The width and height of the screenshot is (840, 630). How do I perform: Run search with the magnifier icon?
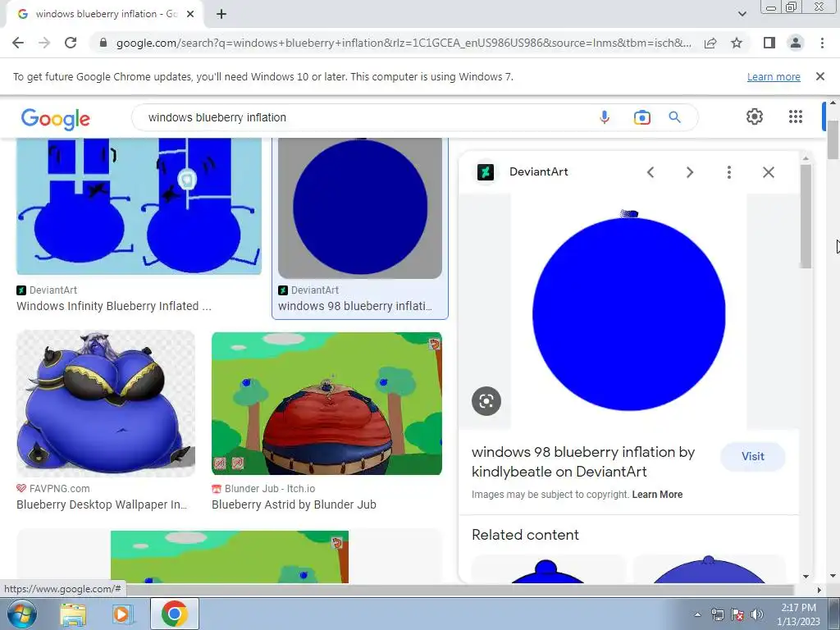[x=674, y=117]
